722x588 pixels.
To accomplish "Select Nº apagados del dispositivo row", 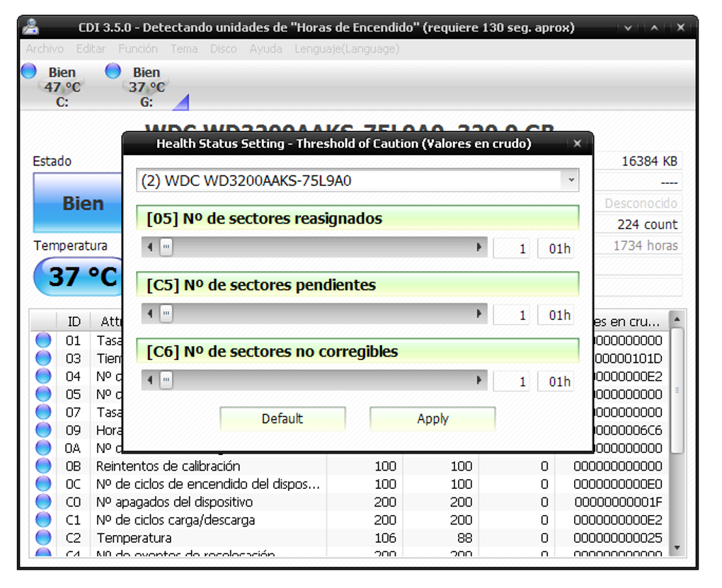I will pos(350,502).
